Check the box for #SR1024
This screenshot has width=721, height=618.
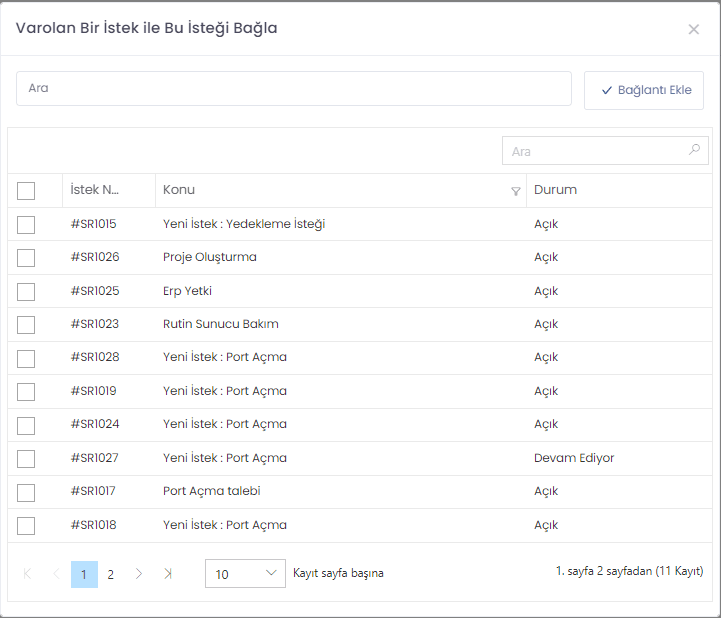(26, 425)
